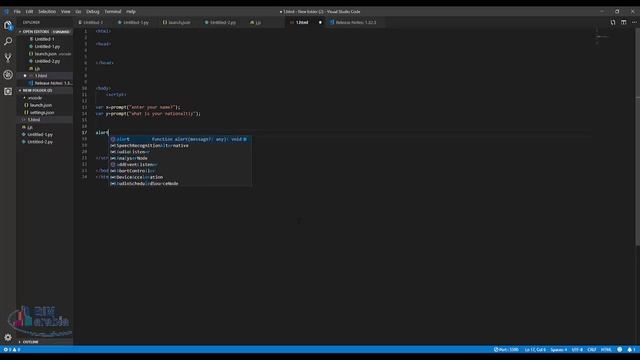Screen dimensions: 640x360
Task: Open the Search view in activity bar
Action: 8,41
